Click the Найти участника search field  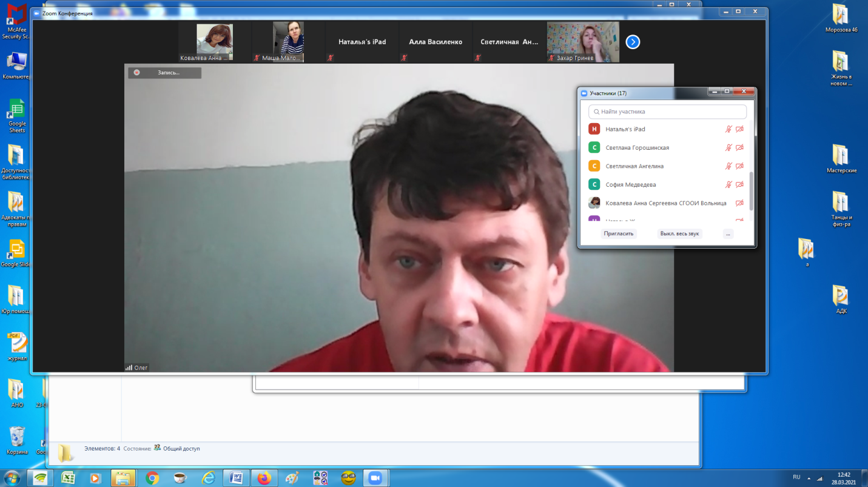tap(667, 112)
